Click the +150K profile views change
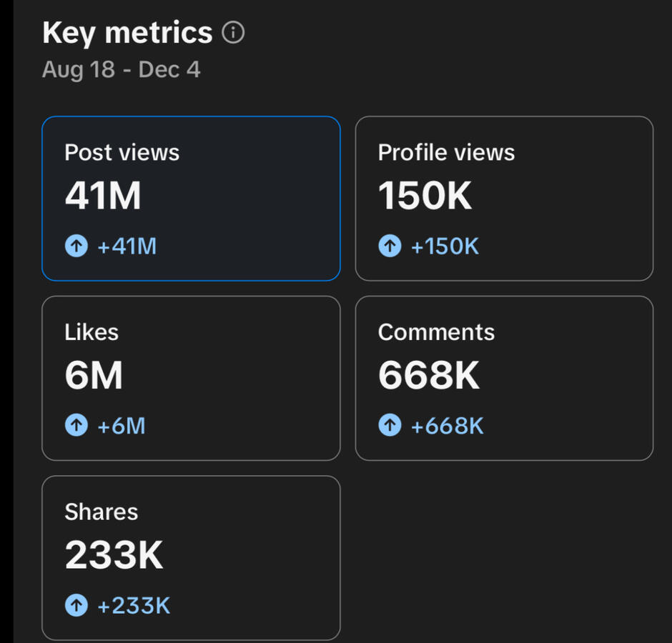The width and height of the screenshot is (672, 643). click(445, 246)
